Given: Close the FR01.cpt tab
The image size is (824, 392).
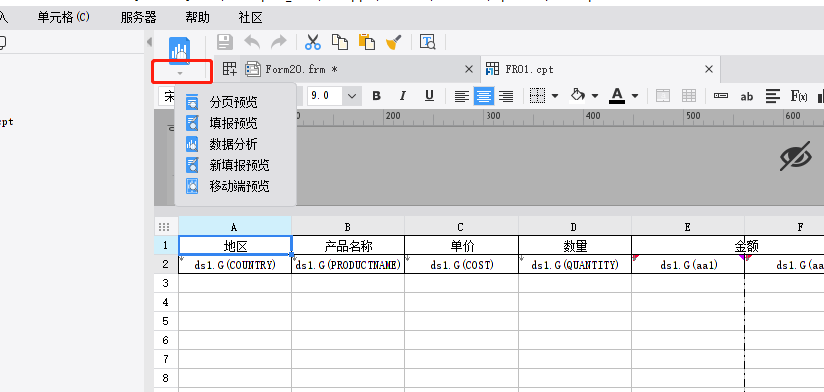Looking at the screenshot, I should (708, 69).
